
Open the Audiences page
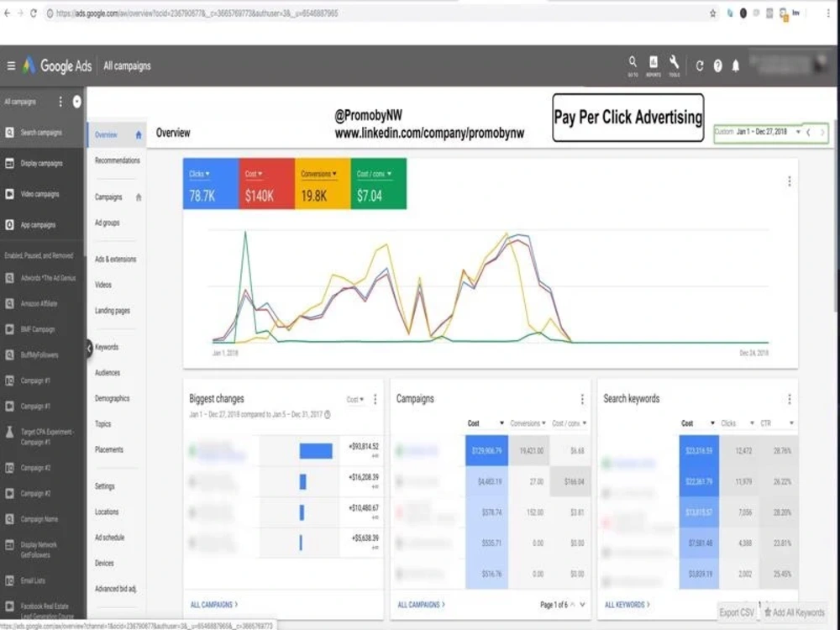108,373
